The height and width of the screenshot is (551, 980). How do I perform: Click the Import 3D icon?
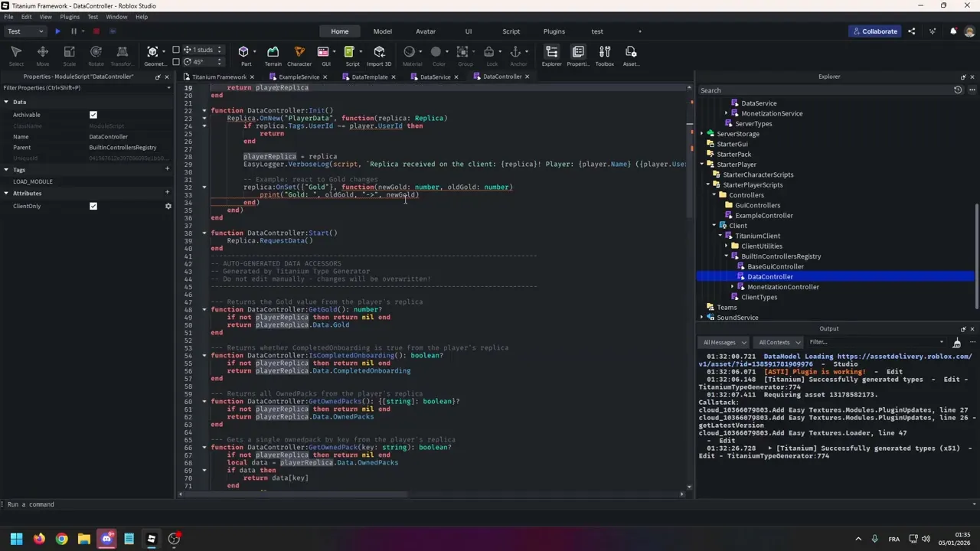(x=379, y=52)
